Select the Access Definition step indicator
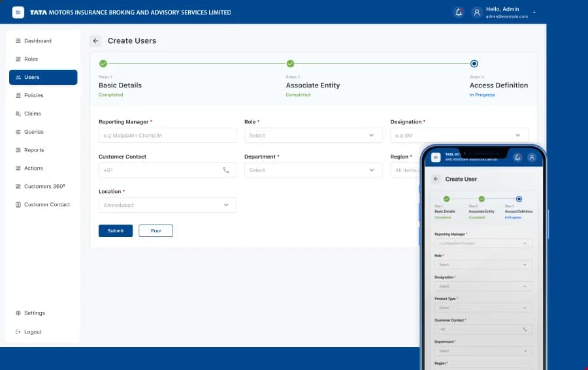This screenshot has width=588, height=370. pyautogui.click(x=474, y=64)
